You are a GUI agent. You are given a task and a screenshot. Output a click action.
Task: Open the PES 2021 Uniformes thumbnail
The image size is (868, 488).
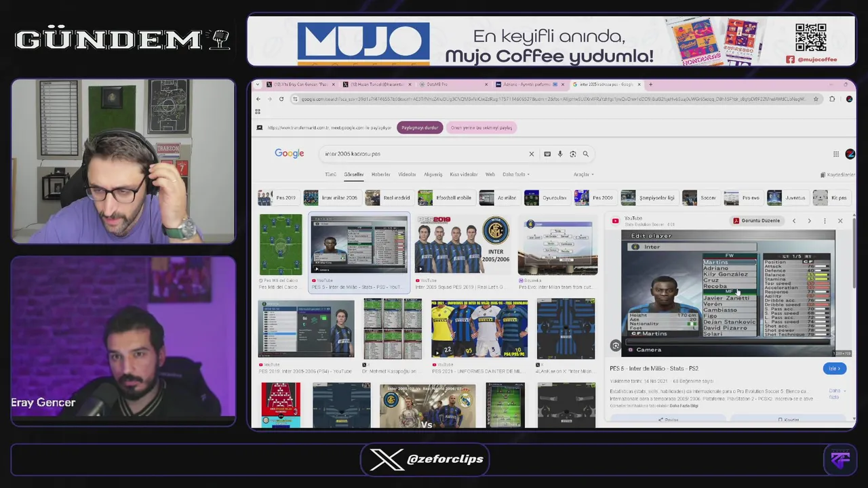479,329
